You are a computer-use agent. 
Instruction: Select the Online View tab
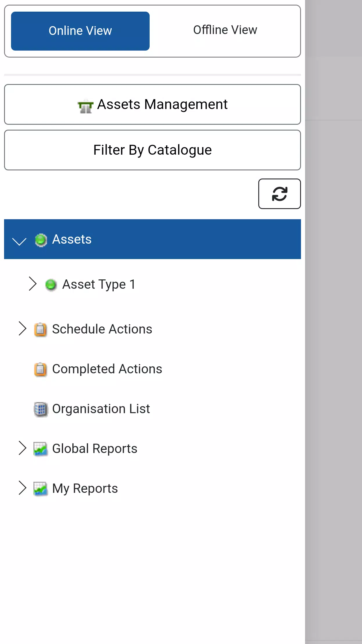[80, 31]
